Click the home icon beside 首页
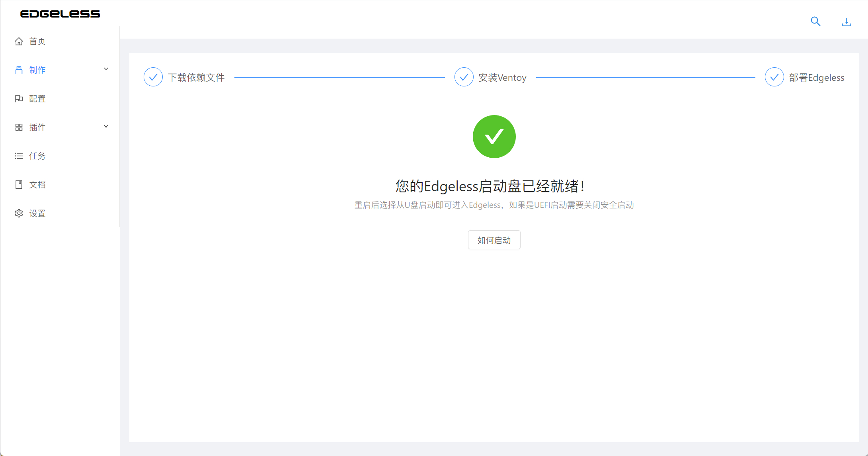868x456 pixels. (19, 41)
